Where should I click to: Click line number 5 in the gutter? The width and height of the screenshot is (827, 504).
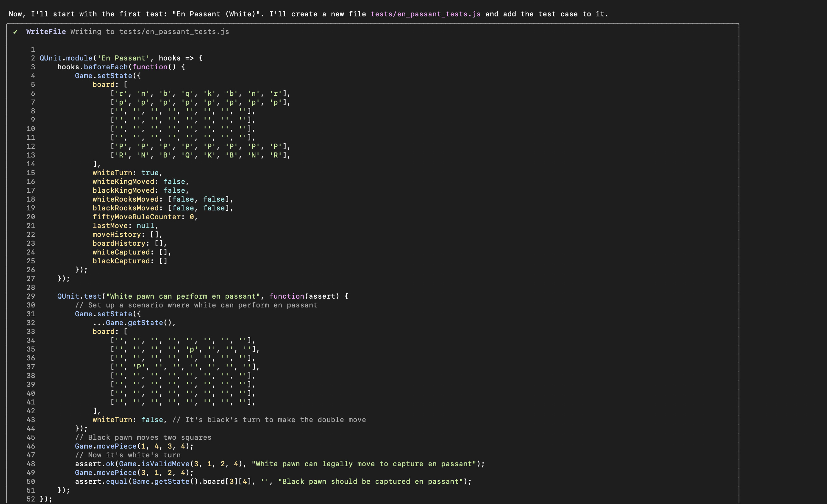coord(33,84)
